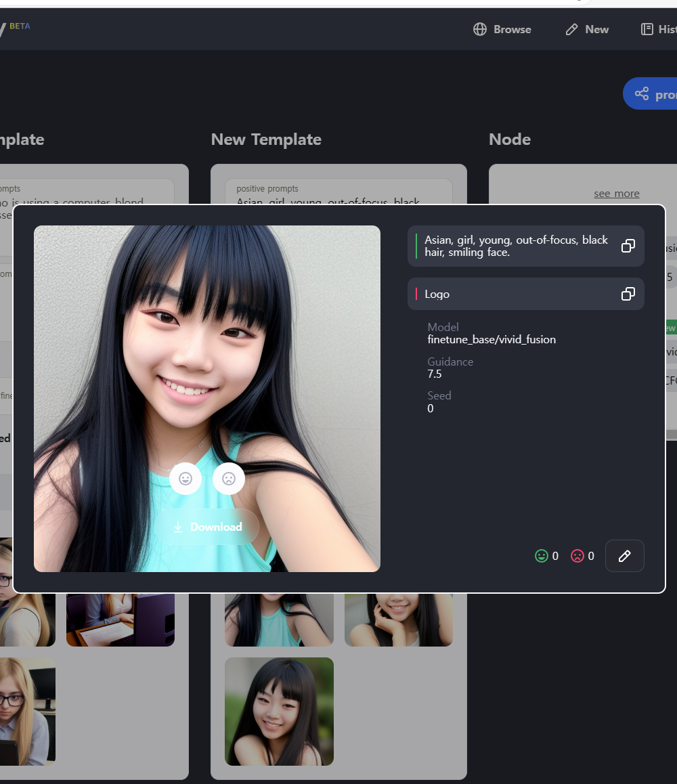
Task: Click the New Template heading
Action: (266, 139)
